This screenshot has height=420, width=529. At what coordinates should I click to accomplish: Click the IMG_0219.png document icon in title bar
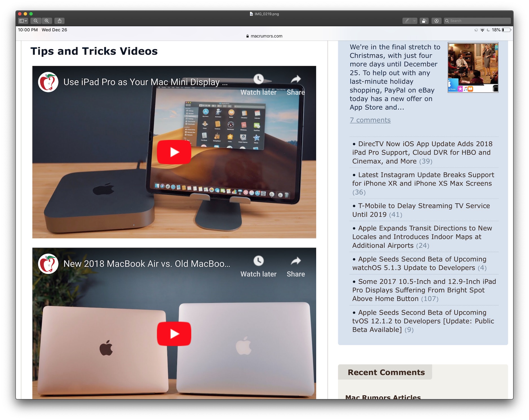click(x=251, y=14)
